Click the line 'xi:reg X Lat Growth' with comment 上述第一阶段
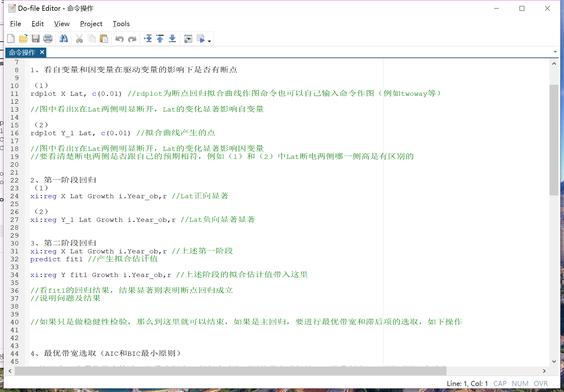The height and width of the screenshot is (392, 564). pos(131,251)
